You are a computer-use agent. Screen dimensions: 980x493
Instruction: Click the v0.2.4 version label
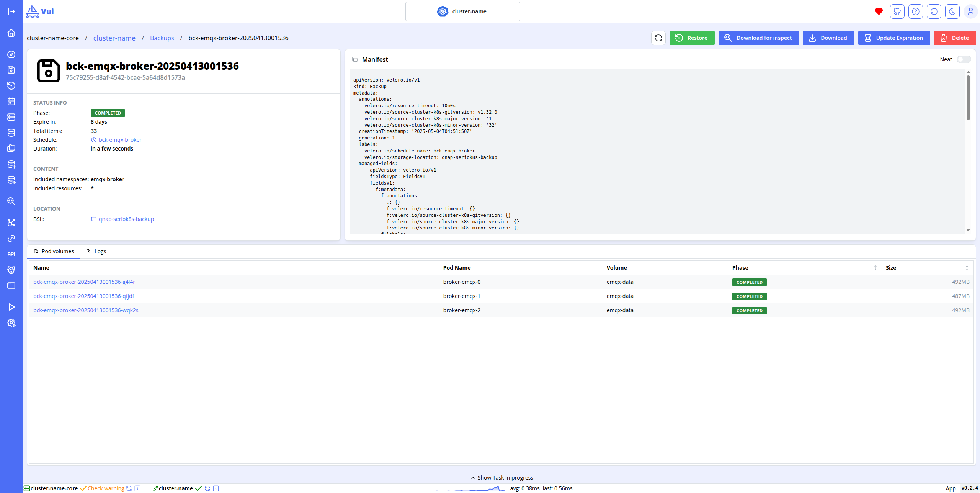[x=969, y=488]
